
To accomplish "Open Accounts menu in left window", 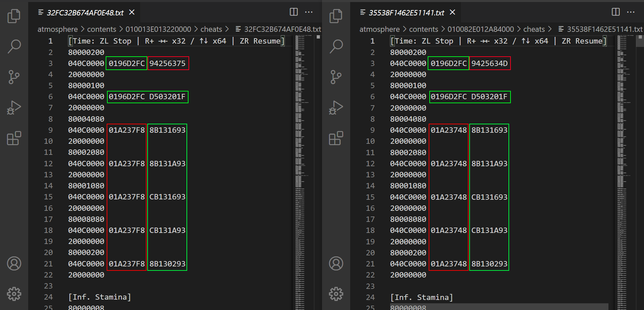I will click(x=14, y=263).
